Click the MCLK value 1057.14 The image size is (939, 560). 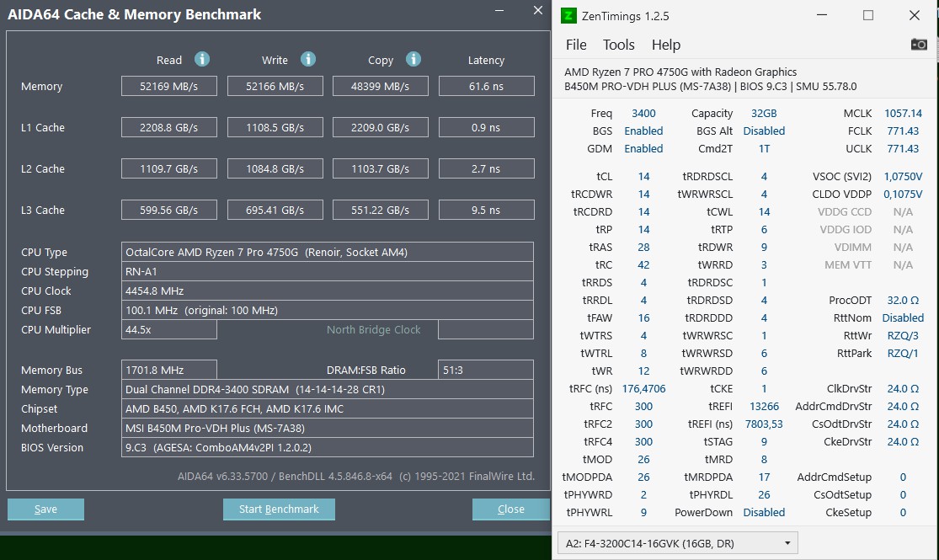(903, 113)
